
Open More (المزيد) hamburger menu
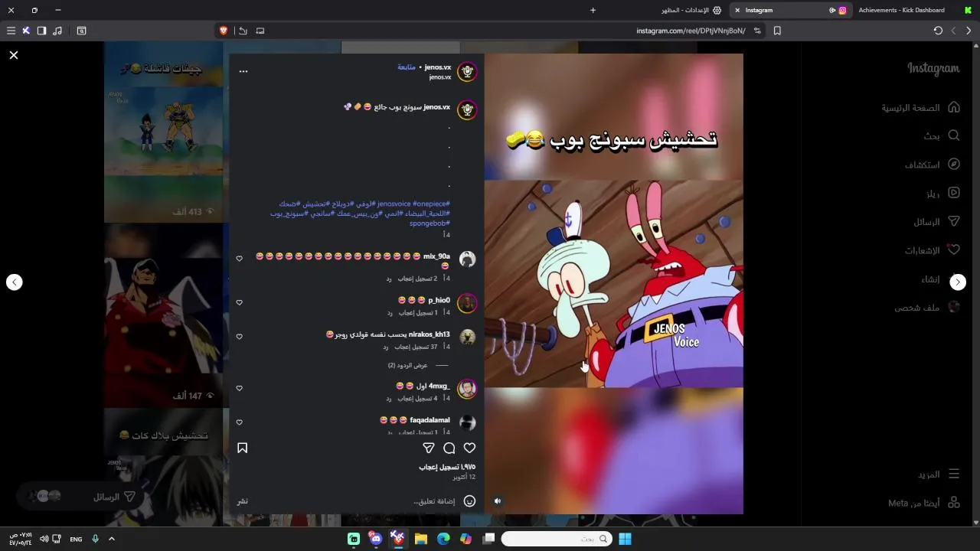pos(939,474)
